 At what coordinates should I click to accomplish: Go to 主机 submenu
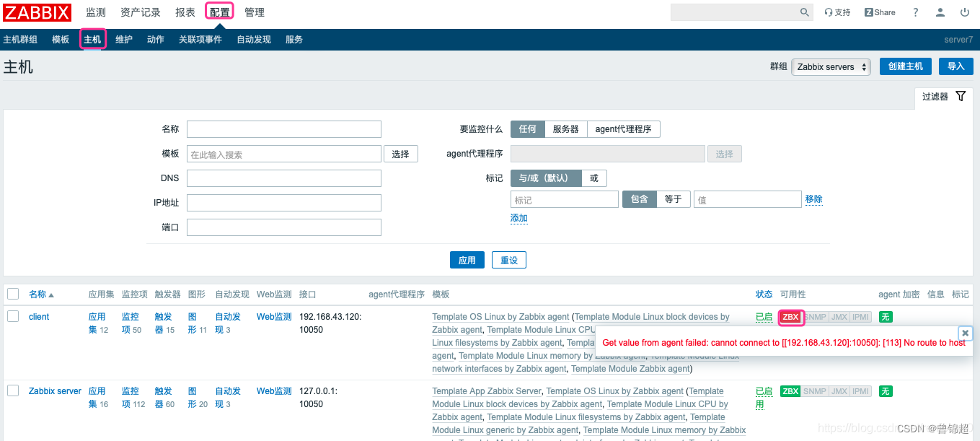[x=92, y=40]
